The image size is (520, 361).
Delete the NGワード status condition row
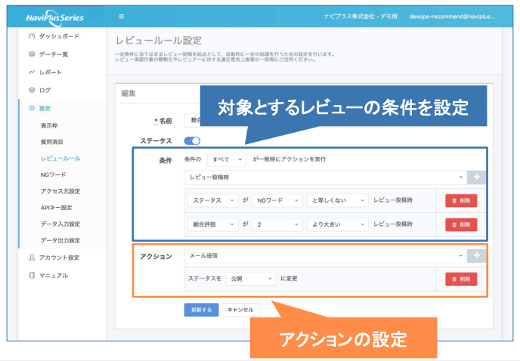461,200
